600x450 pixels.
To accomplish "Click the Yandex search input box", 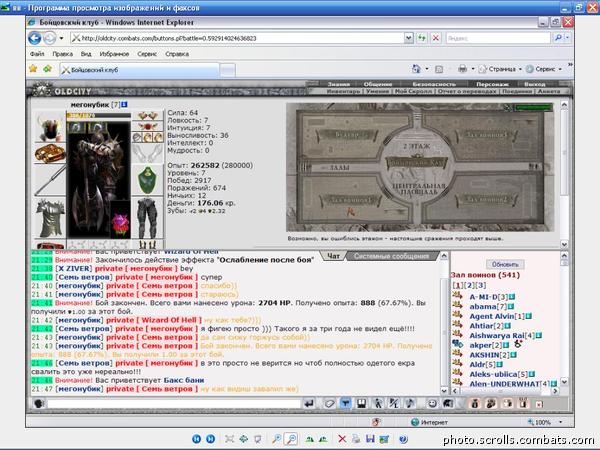I will [x=497, y=38].
